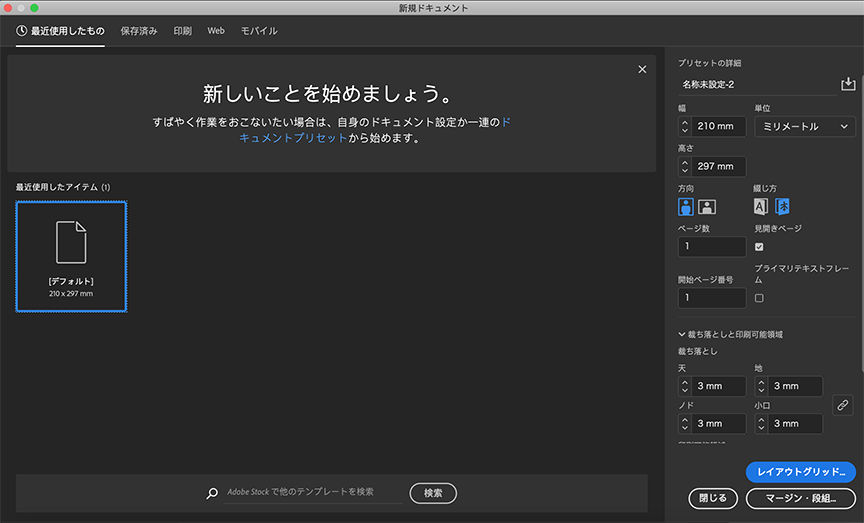Viewport: 864px width, 523px height.
Task: Open the 印刷 tab
Action: pos(182,31)
